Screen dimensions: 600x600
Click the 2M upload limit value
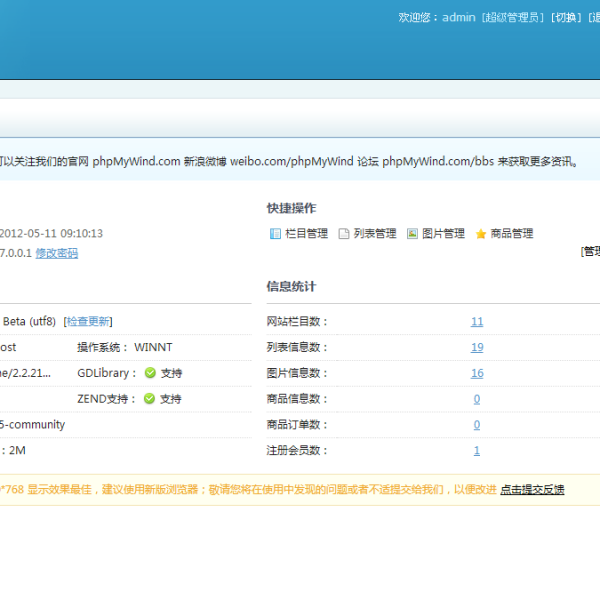point(17,450)
